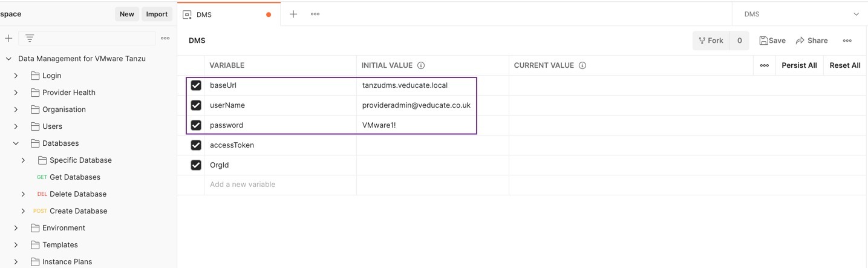
Task: Click the filter icon in sidebar search
Action: [30, 38]
